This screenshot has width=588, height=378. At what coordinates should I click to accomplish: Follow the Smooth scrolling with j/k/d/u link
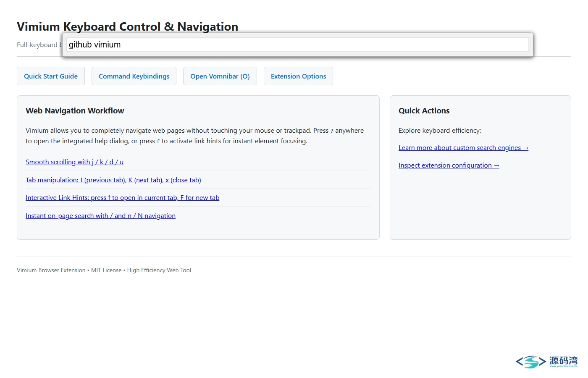(x=74, y=162)
